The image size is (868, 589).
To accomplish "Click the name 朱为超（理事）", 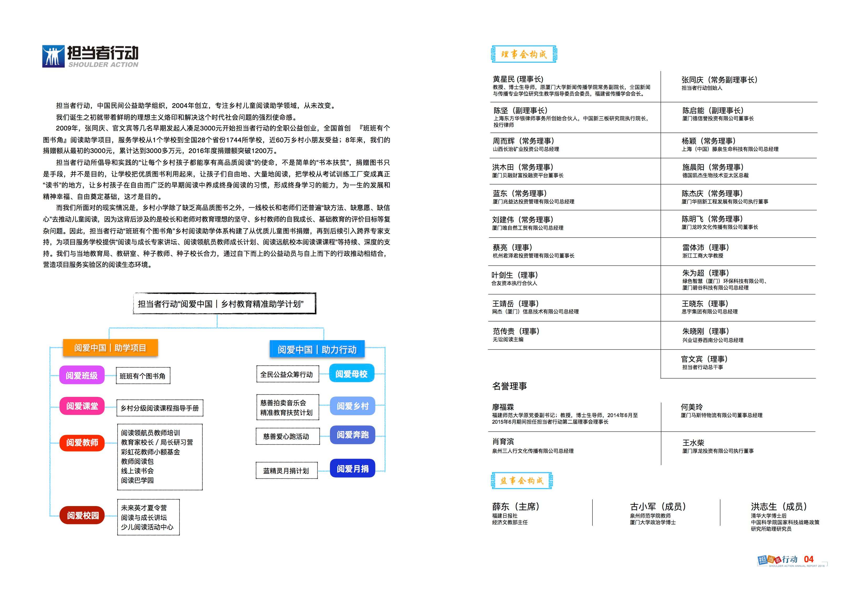I will coord(706,273).
